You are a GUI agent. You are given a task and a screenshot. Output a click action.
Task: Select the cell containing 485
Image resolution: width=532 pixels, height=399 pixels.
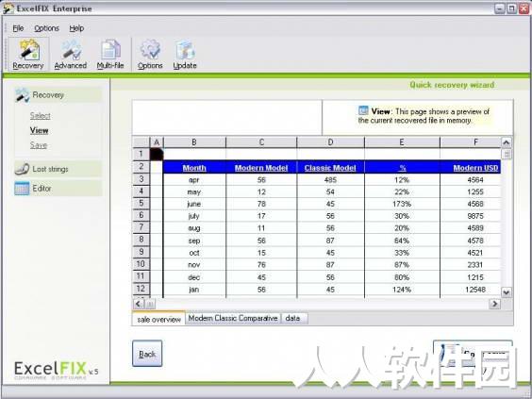(x=330, y=180)
